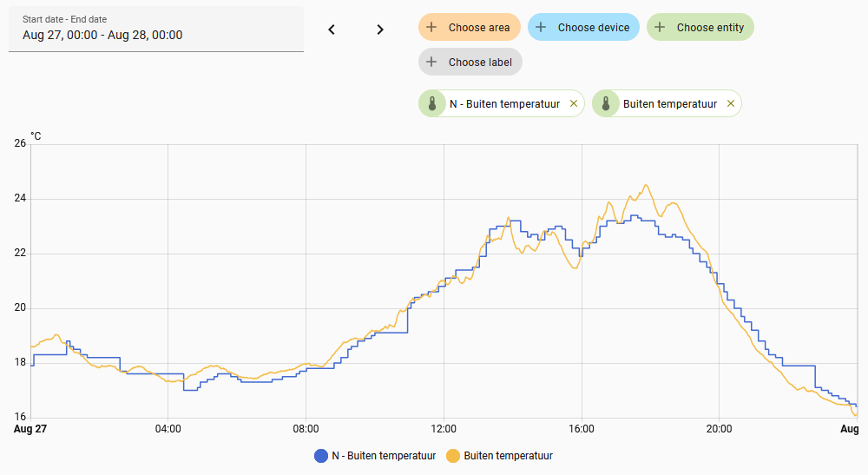The height and width of the screenshot is (475, 868).
Task: Open the Choose device picker
Action: click(x=594, y=28)
